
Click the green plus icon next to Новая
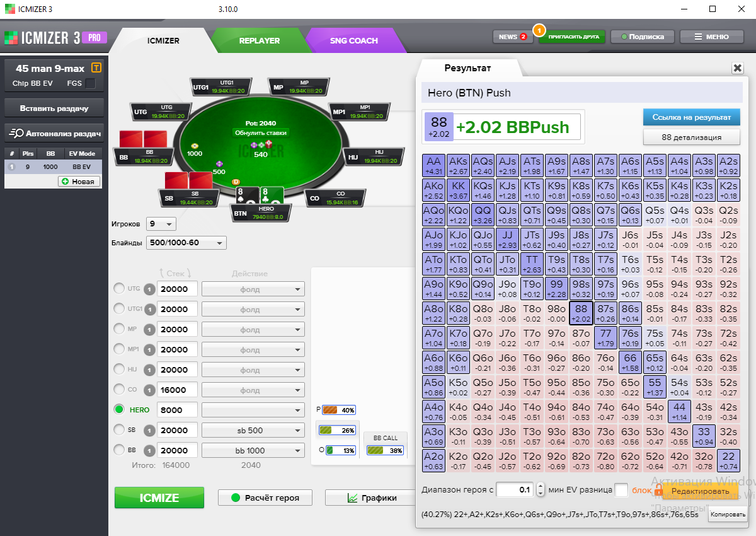64,182
